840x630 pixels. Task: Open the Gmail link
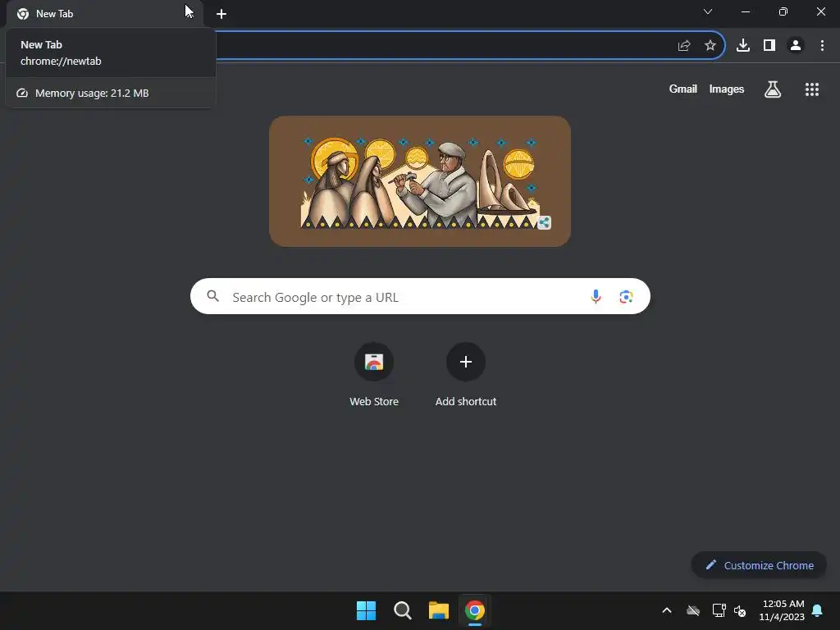pos(683,89)
